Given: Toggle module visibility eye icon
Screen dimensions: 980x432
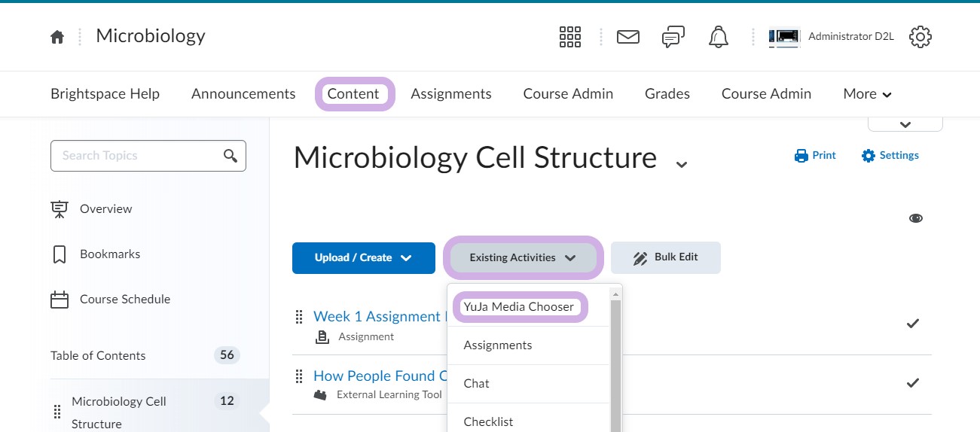Looking at the screenshot, I should tap(915, 218).
